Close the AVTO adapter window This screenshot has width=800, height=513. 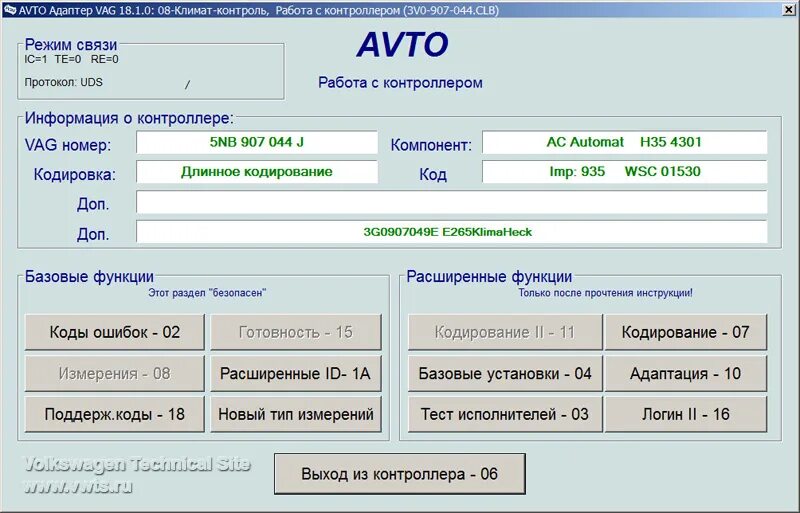point(789,9)
